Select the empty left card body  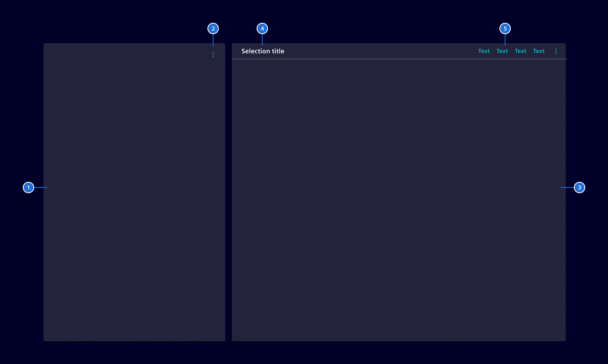tap(134, 196)
